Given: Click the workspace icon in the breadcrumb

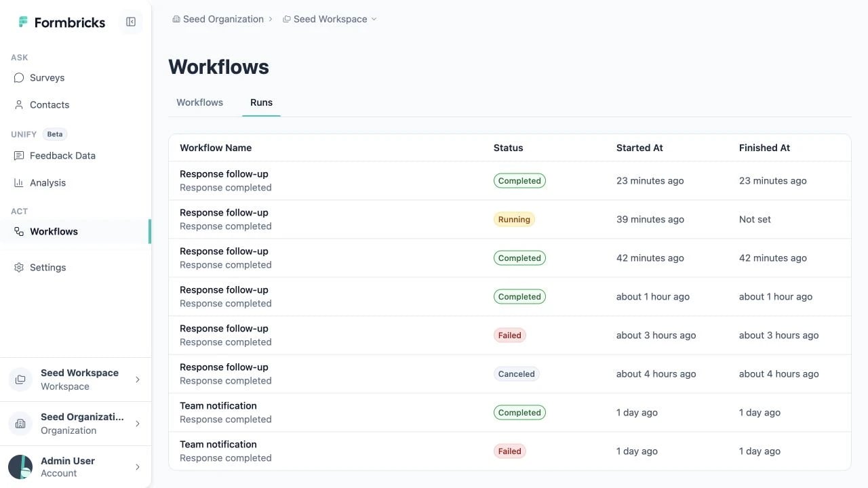Looking at the screenshot, I should pos(287,19).
